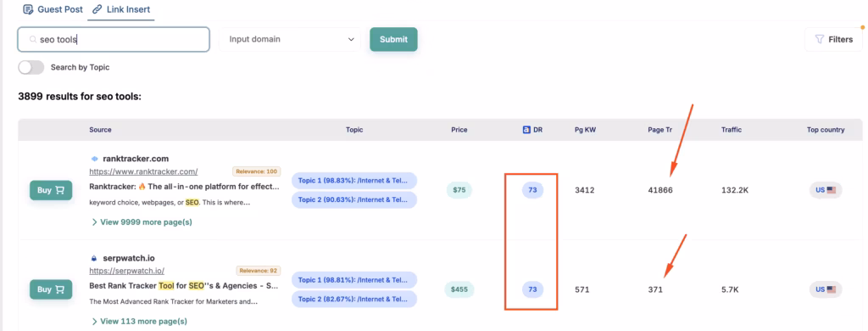Click the Pg KW value 571
Screen dimensions: 868x331
tap(581, 289)
